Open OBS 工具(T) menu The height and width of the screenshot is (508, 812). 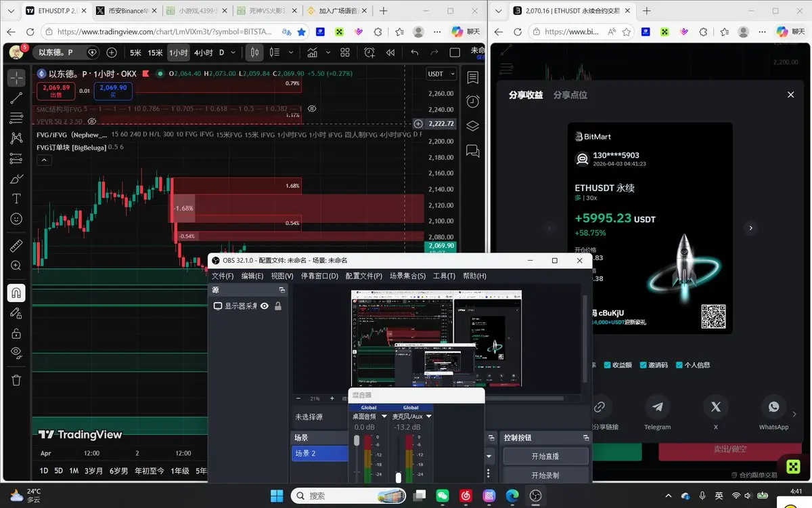(x=445, y=276)
